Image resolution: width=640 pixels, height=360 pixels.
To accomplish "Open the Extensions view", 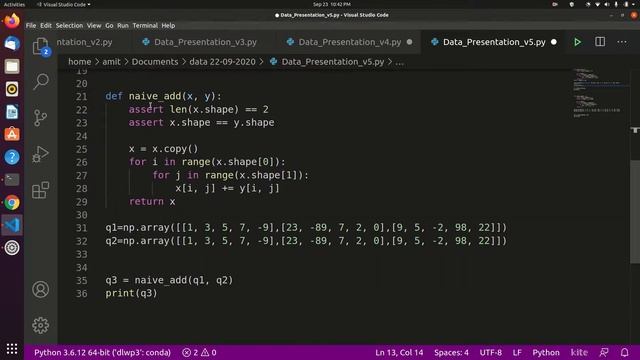I will pyautogui.click(x=40, y=190).
